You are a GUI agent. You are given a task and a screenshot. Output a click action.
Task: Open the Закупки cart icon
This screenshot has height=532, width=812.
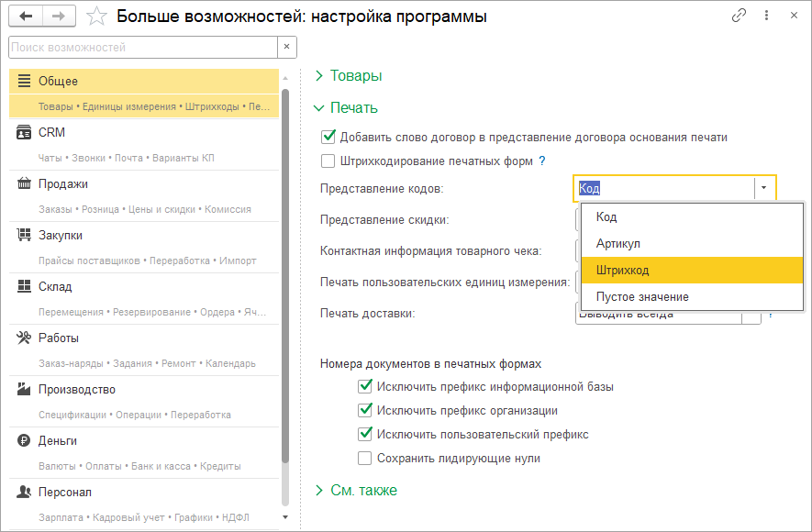point(25,236)
